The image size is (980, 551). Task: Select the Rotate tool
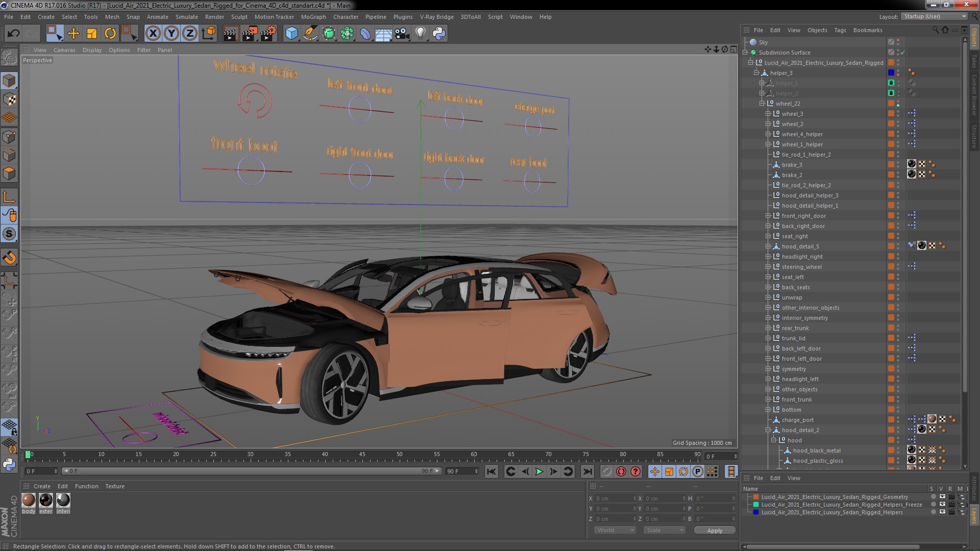pos(110,34)
